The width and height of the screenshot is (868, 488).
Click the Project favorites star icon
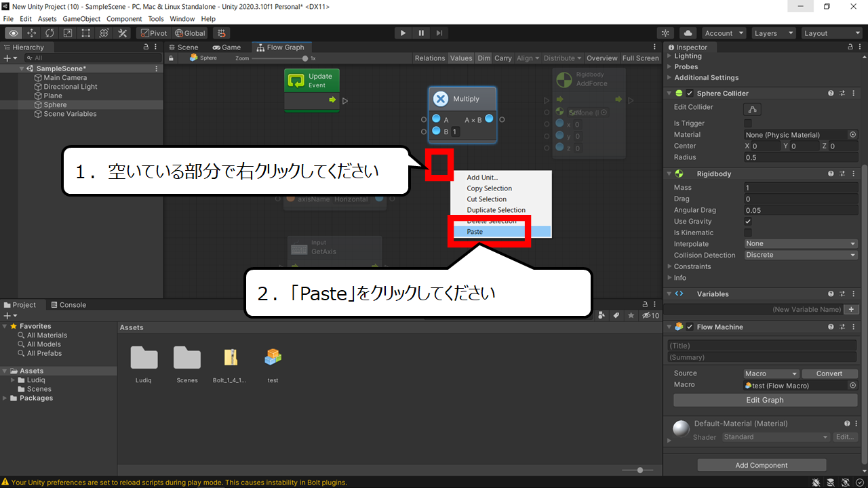pos(631,315)
